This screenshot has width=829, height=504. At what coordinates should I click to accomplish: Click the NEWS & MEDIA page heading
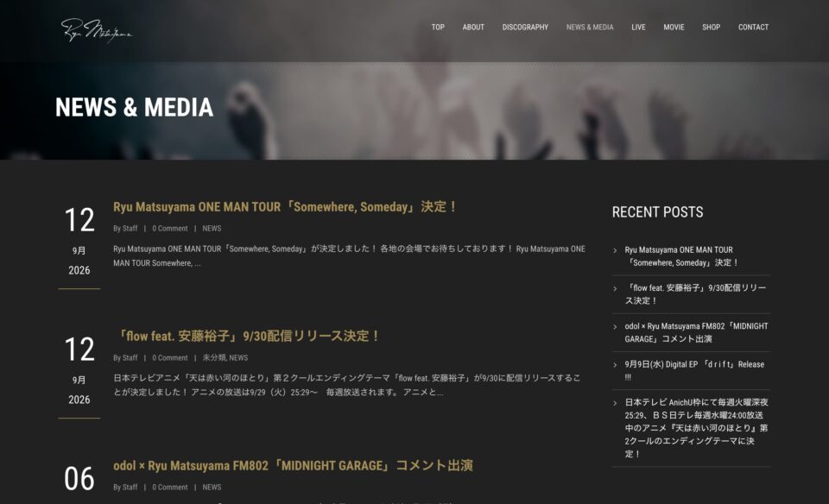tap(135, 107)
